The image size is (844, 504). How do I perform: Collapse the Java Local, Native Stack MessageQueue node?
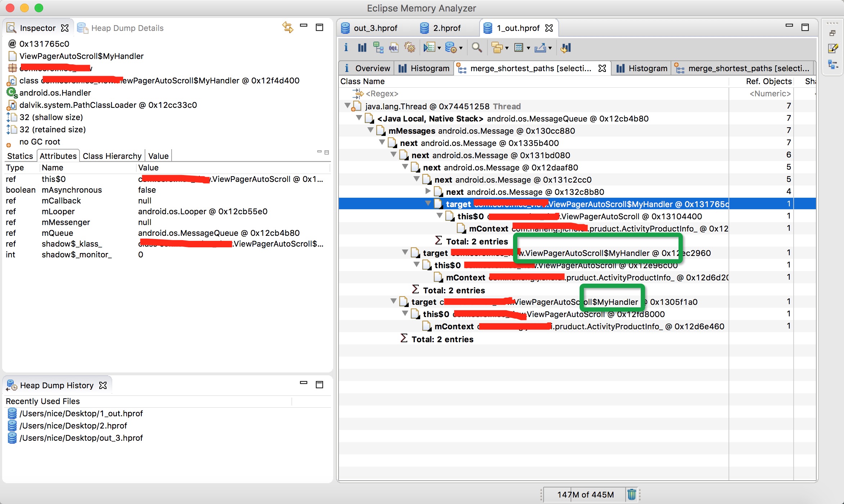pos(359,118)
